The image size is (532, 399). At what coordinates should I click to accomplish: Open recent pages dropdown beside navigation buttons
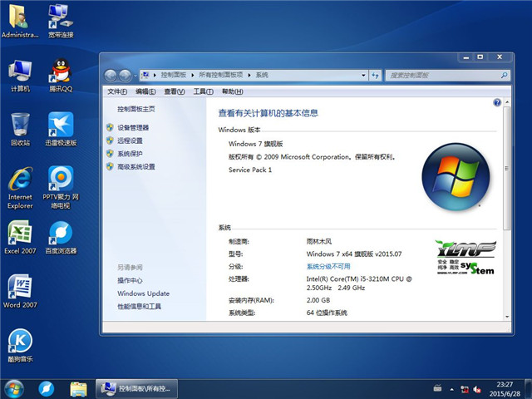pos(135,76)
